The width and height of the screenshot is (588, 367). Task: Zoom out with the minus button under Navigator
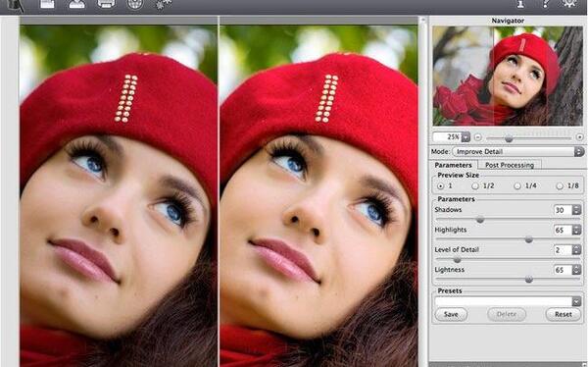pyautogui.click(x=478, y=137)
